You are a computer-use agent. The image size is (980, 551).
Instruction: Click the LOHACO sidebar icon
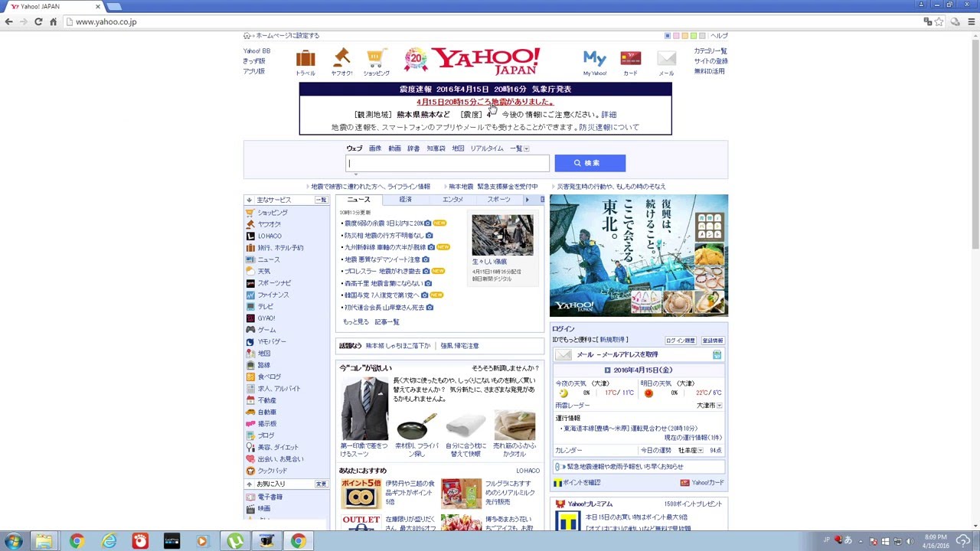[x=250, y=236]
